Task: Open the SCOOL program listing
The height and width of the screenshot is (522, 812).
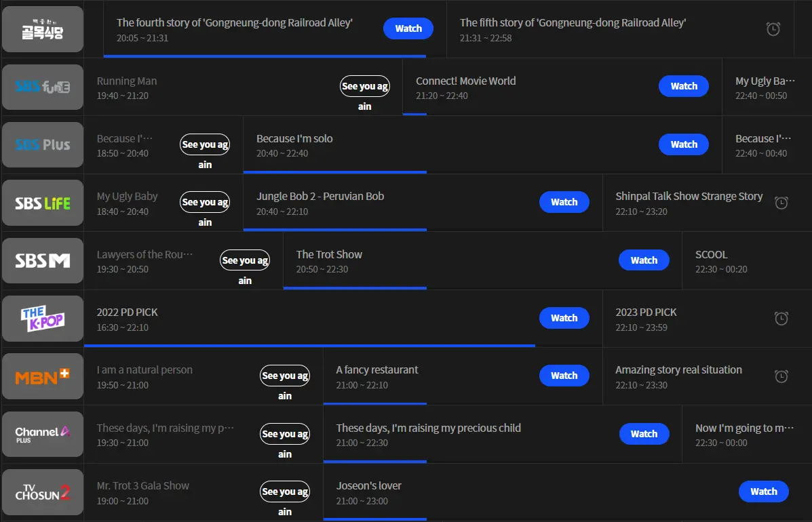Action: [x=747, y=261]
